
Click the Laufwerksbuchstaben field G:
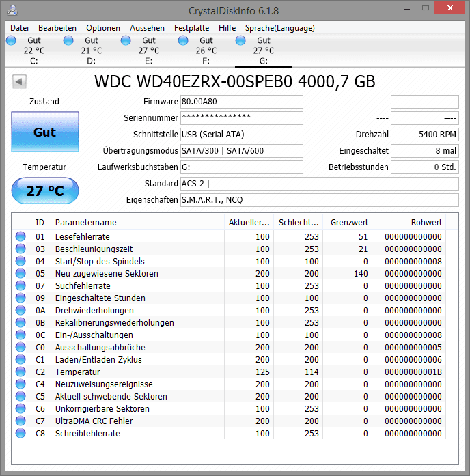pyautogui.click(x=242, y=167)
